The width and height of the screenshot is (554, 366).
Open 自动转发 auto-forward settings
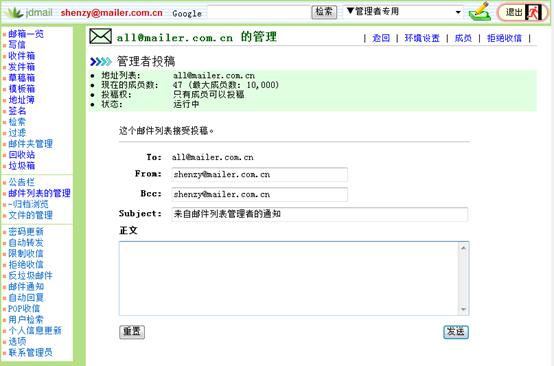26,243
